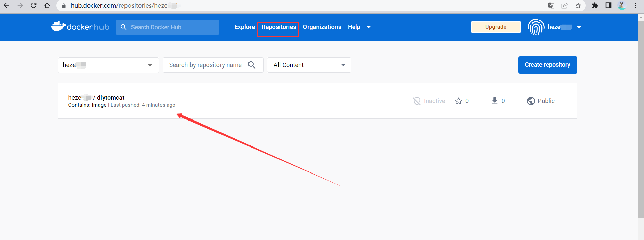Click the 'Public' visibility label
This screenshot has height=240, width=644.
(x=546, y=101)
